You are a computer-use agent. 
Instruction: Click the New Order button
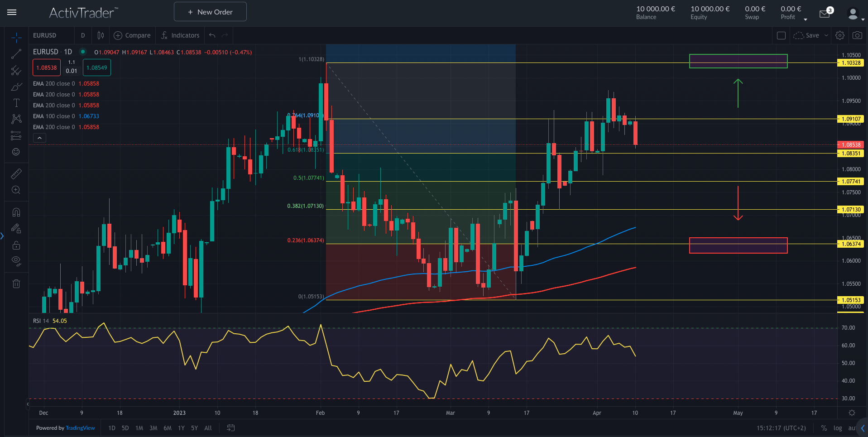pos(210,11)
